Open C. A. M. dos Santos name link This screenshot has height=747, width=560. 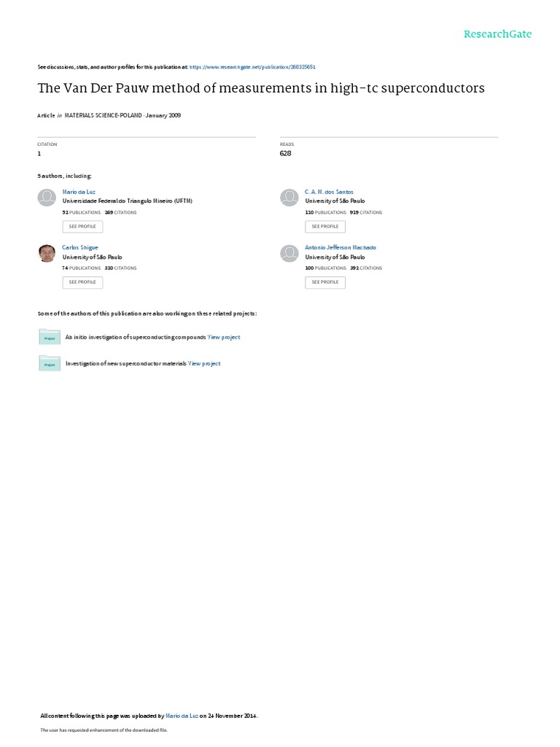pos(329,192)
